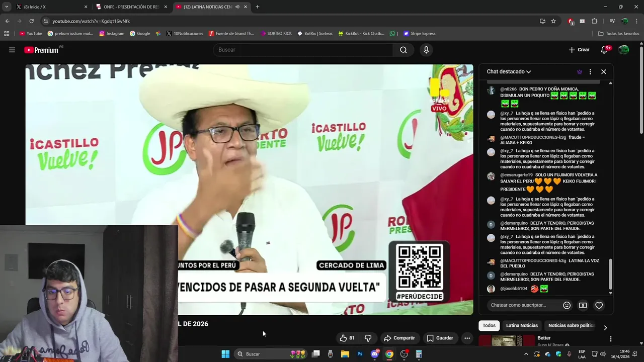Screen dimensions: 644x362
Task: Show more filter chips with right arrow
Action: [605, 328]
